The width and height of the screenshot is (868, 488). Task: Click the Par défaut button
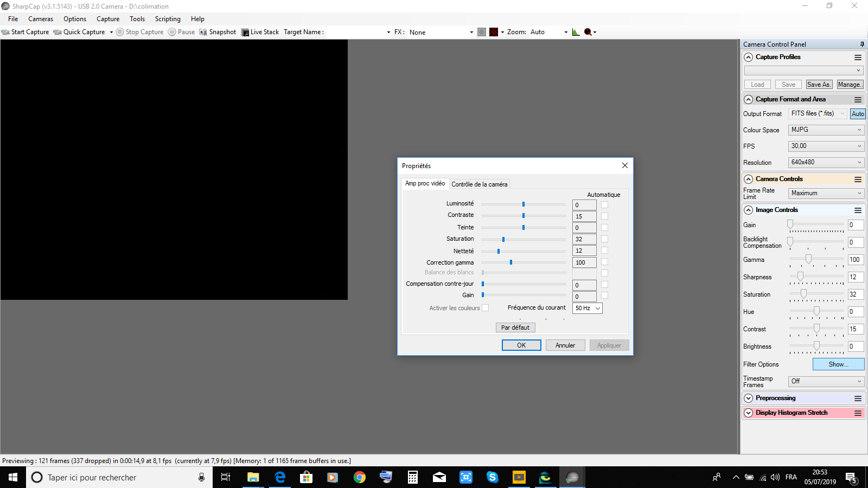click(515, 328)
